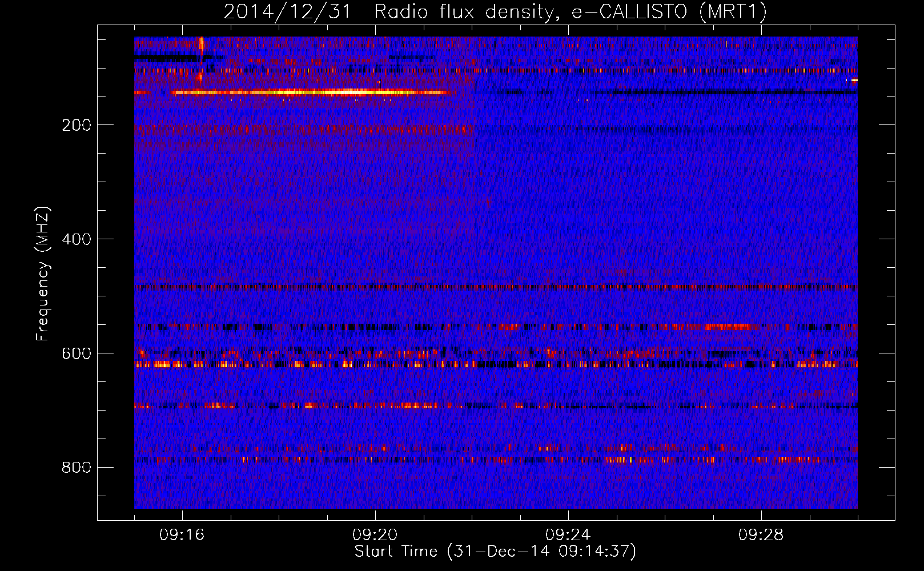Click the 800 frequency tick label
Viewport: 924px width, 571px height.
pos(77,468)
